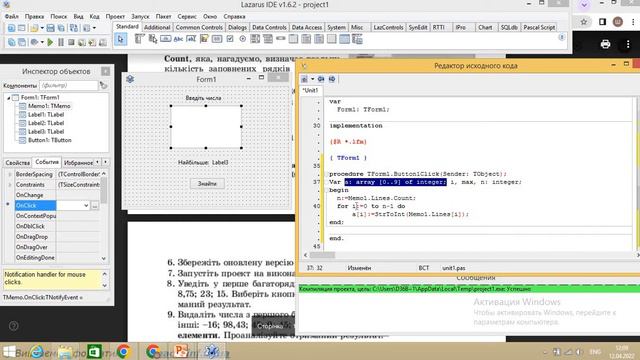Pick the TLabel (Abc) component in palette
The width and height of the screenshot is (640, 360).
click(x=178, y=39)
